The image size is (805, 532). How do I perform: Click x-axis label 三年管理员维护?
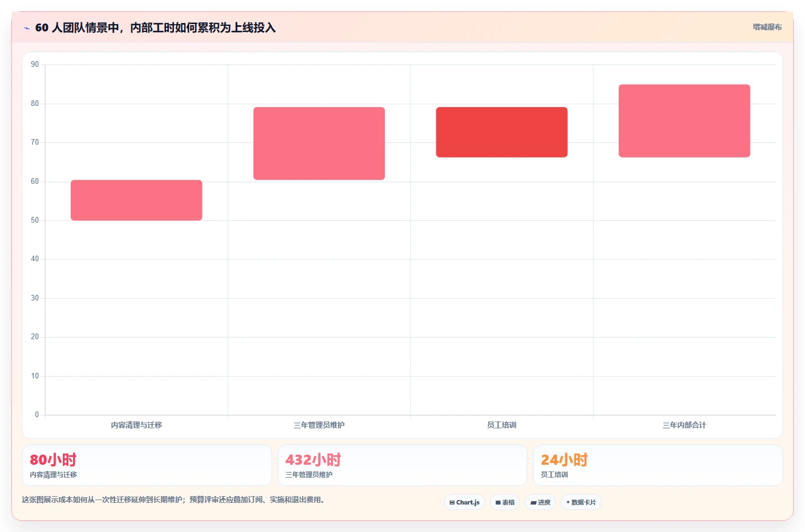(319, 425)
